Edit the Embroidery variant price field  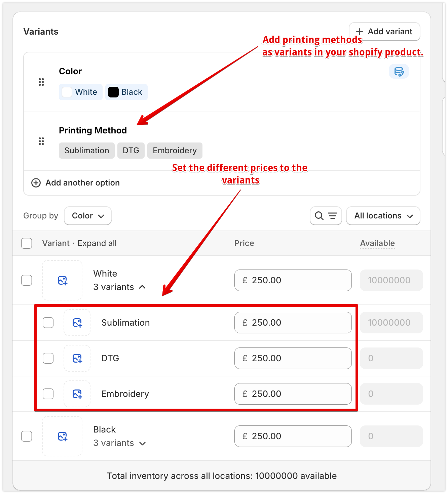pos(293,394)
